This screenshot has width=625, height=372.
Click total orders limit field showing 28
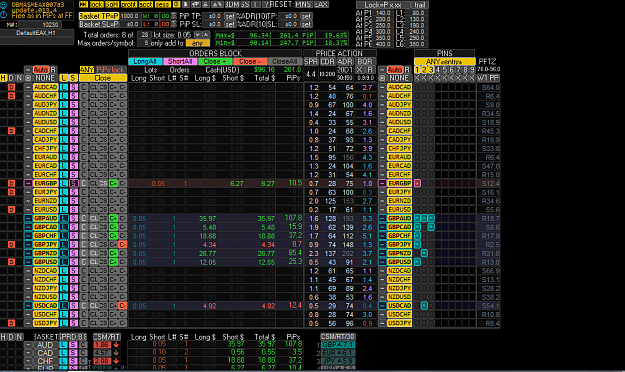pos(145,35)
